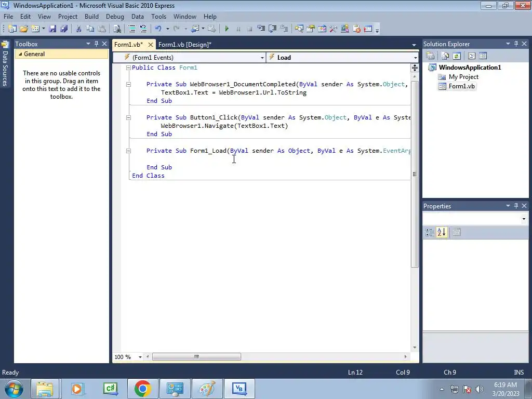
Task: Open the File menu
Action: click(x=8, y=16)
